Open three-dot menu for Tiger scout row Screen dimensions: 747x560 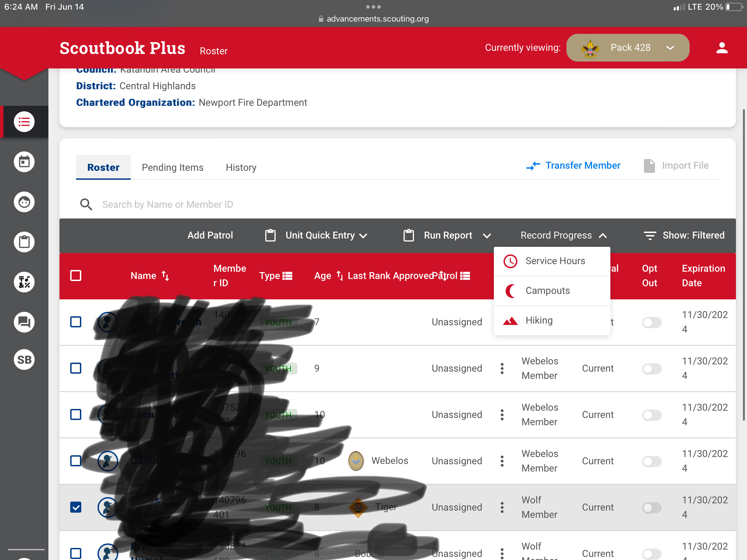coord(502,507)
